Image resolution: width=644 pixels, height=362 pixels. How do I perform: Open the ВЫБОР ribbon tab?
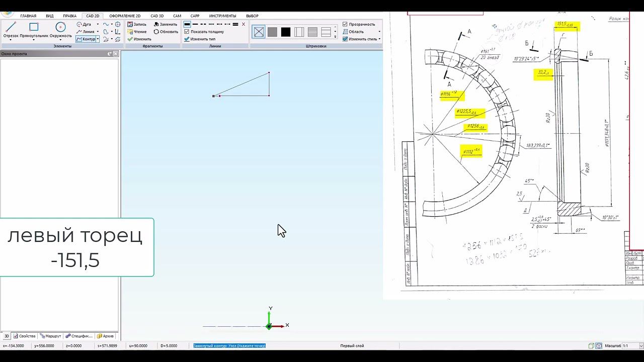click(x=252, y=16)
